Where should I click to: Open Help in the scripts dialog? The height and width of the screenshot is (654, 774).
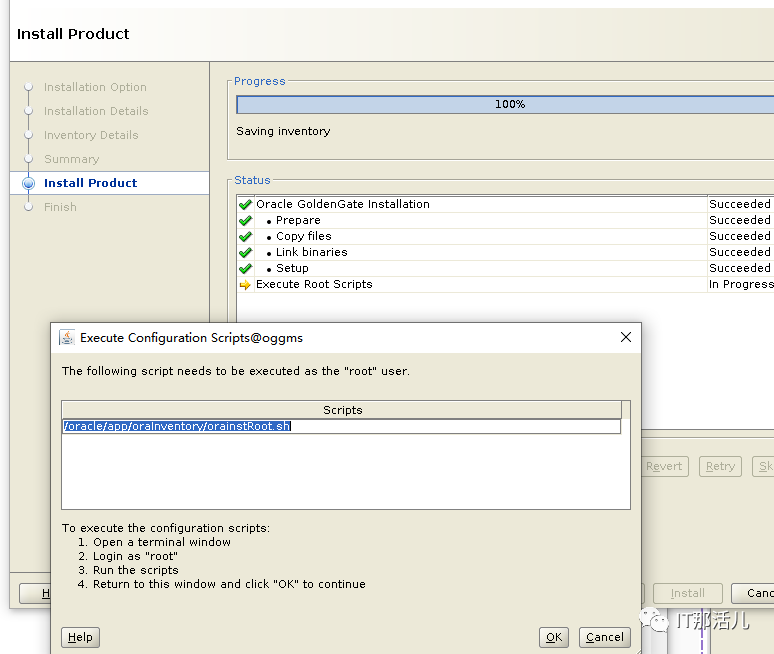[80, 637]
